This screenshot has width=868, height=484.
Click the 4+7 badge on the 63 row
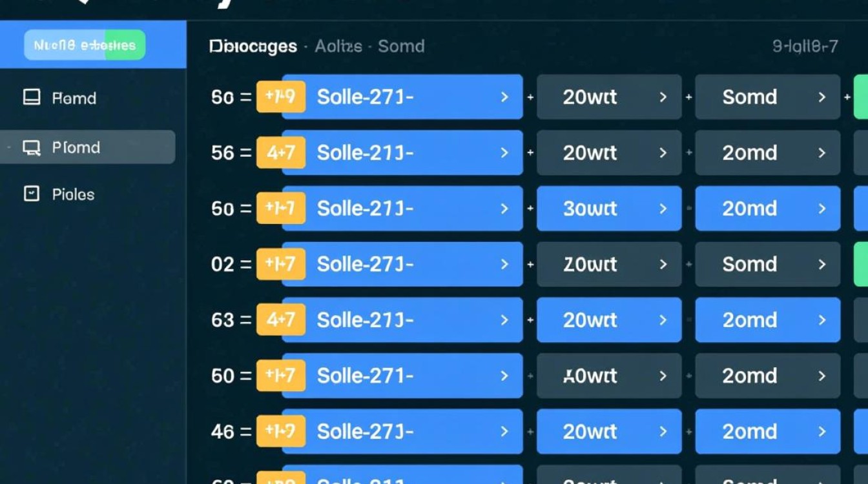point(281,320)
